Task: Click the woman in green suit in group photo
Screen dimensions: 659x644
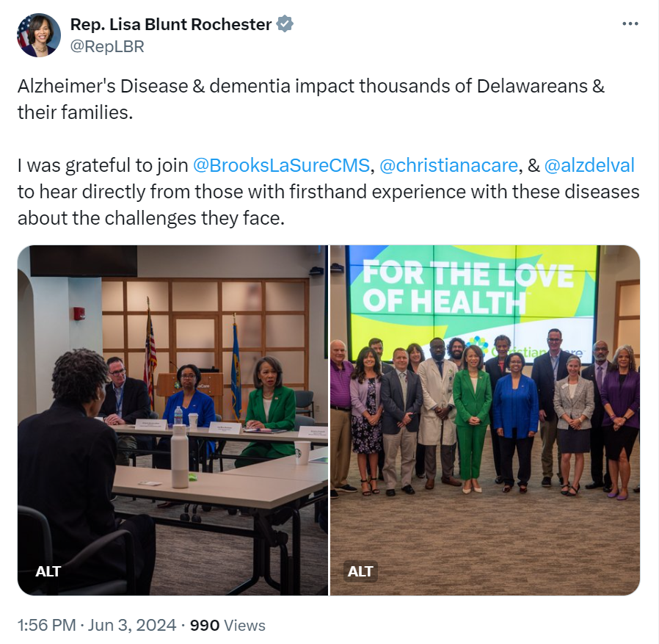Action: [472, 419]
